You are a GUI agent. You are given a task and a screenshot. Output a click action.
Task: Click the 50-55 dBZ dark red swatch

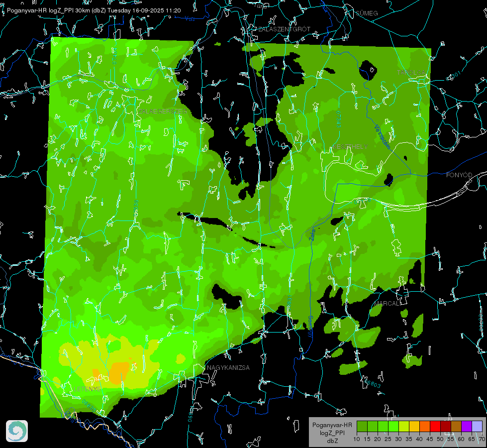[x=445, y=426]
